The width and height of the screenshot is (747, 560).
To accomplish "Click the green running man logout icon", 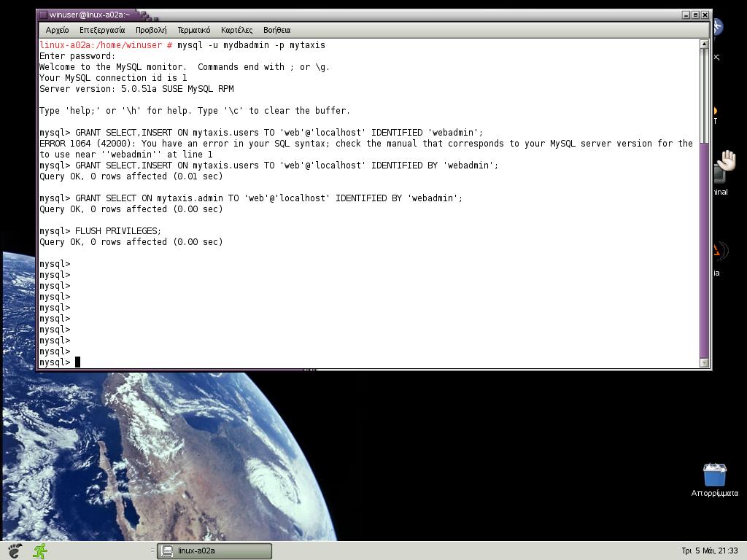I will (40, 551).
